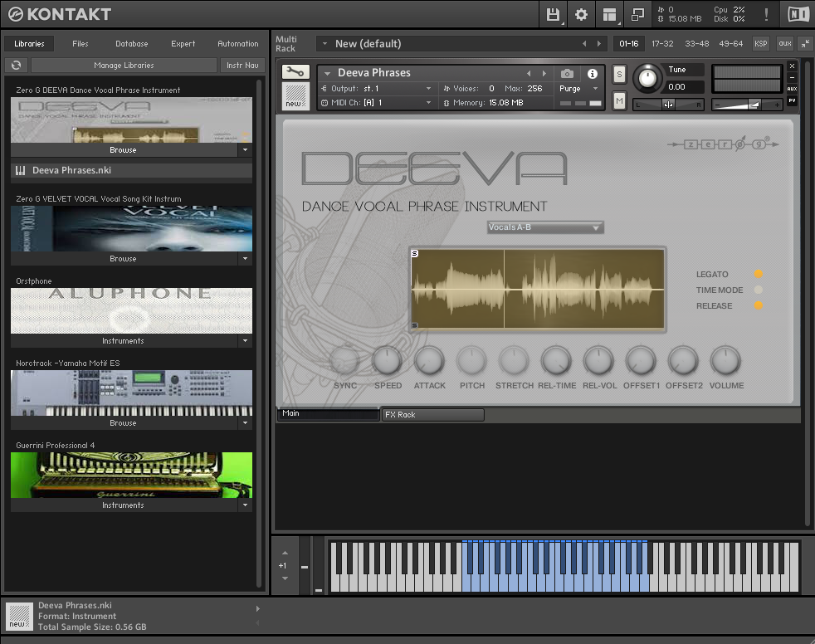Click the VOLUME knob
The image size is (815, 644).
click(725, 361)
